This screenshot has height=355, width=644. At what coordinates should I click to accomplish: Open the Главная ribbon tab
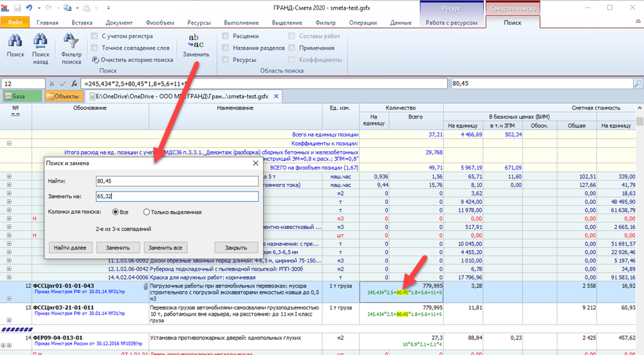(x=47, y=22)
